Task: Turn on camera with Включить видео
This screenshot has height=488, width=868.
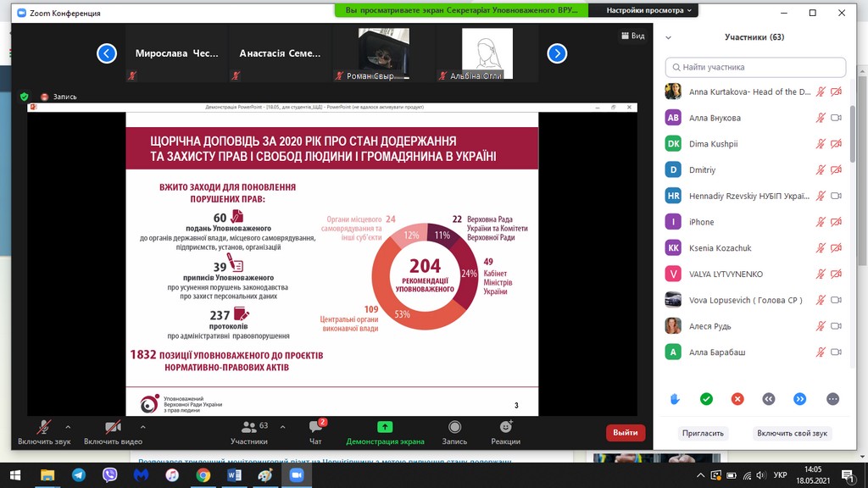Action: (x=112, y=431)
